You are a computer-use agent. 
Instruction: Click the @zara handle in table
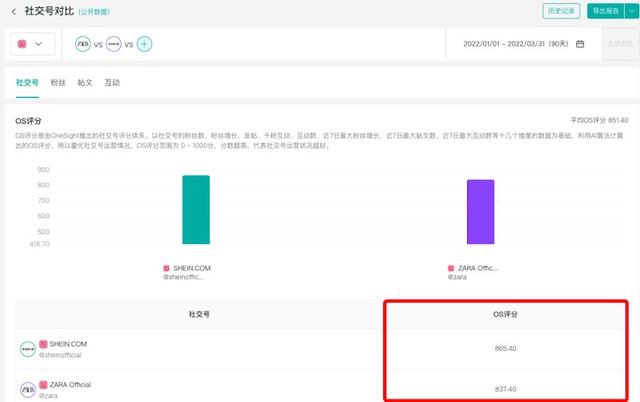point(48,395)
